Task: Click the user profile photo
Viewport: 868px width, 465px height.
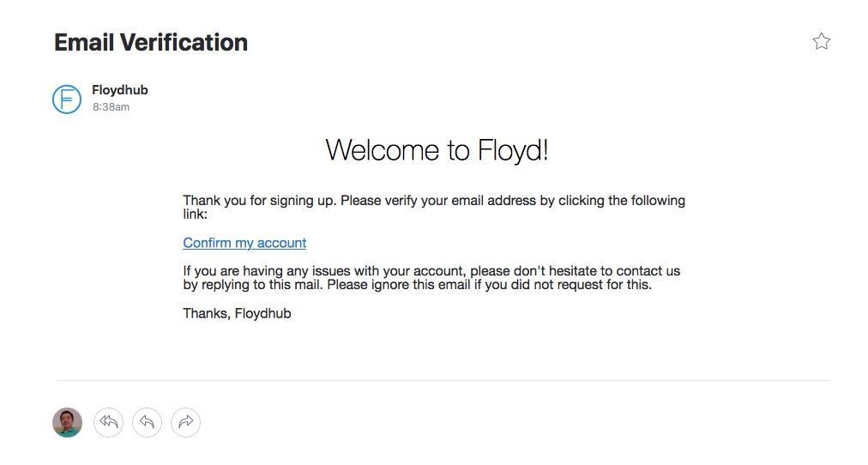Action: (68, 422)
